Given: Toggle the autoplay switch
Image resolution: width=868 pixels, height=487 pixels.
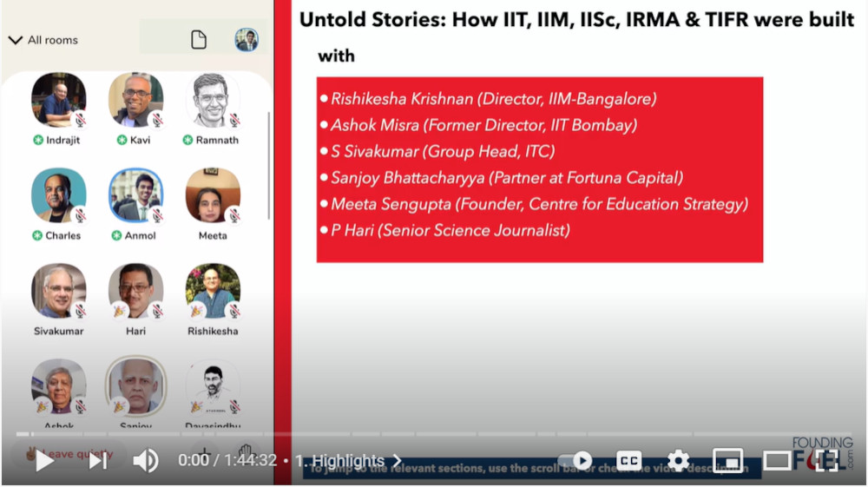Looking at the screenshot, I should point(575,460).
